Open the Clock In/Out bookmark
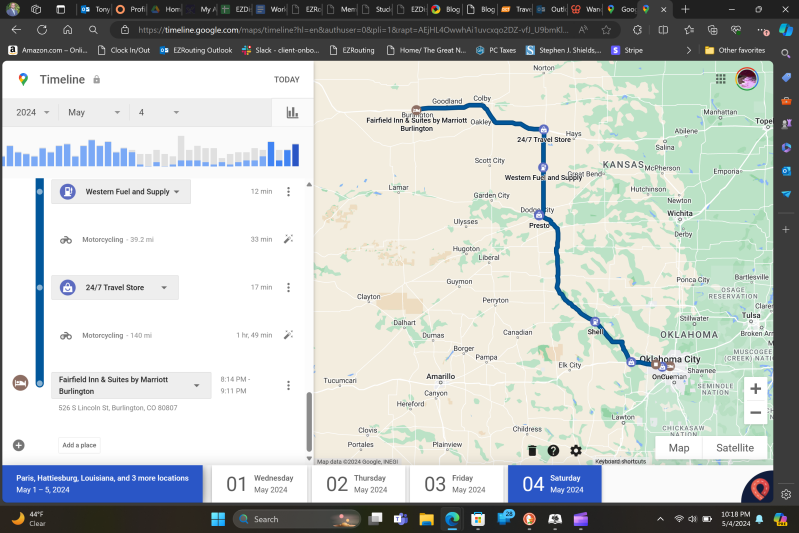 click(124, 50)
